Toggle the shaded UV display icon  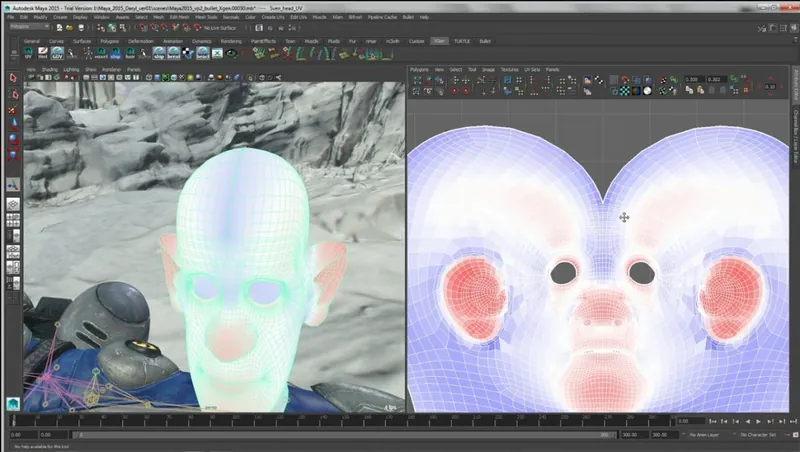pyautogui.click(x=637, y=80)
